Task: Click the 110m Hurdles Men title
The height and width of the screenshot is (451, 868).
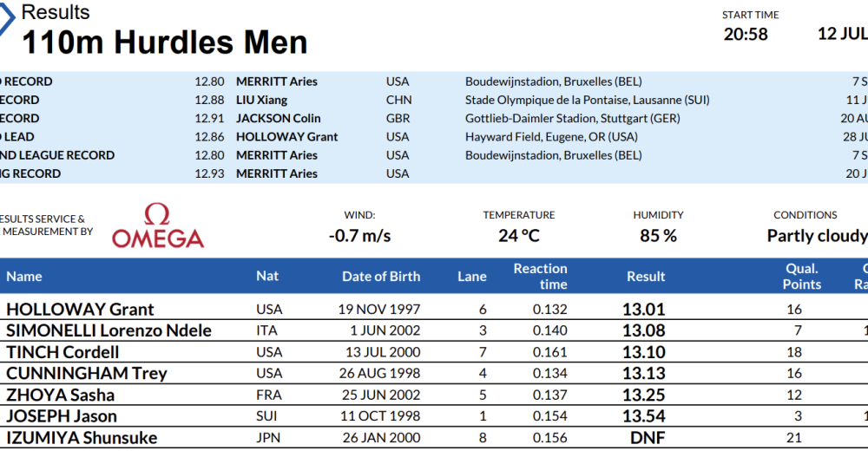Action: point(164,42)
